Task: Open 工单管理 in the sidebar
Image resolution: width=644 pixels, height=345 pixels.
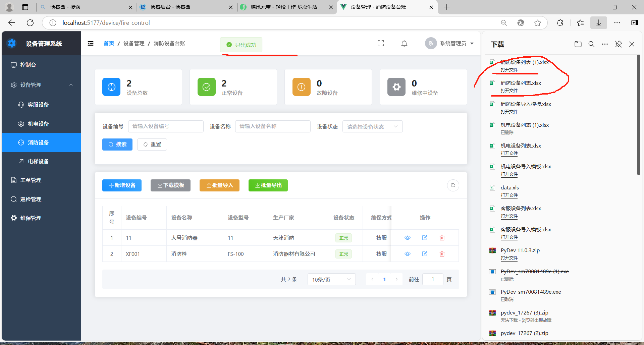Action: 41,180
